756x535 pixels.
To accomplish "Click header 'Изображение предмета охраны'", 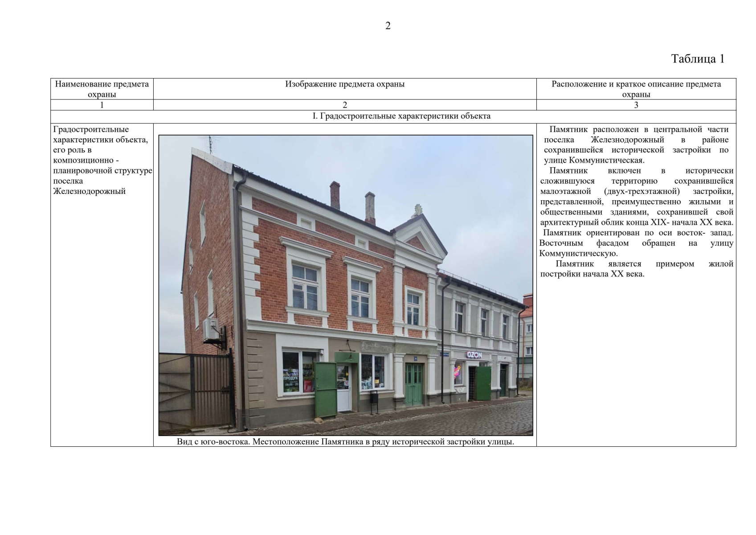I will pos(345,84).
